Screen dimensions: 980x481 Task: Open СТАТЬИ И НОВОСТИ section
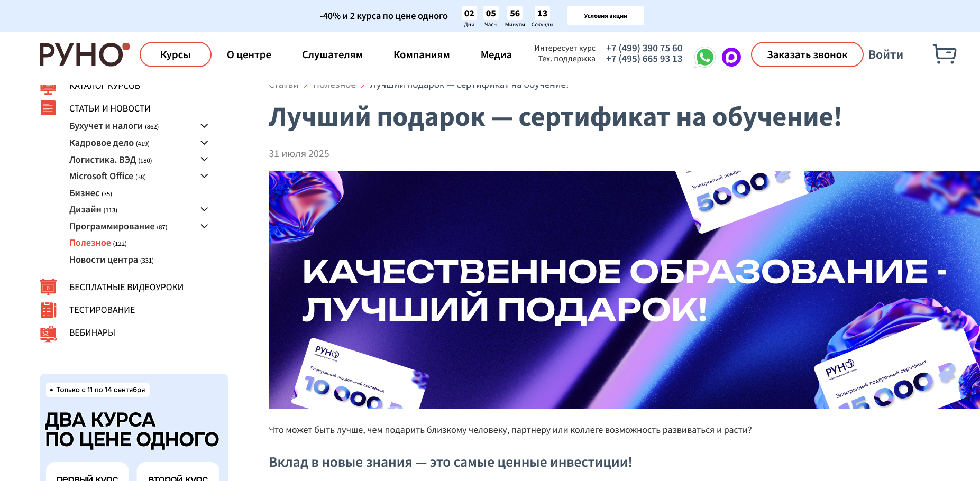(x=110, y=108)
